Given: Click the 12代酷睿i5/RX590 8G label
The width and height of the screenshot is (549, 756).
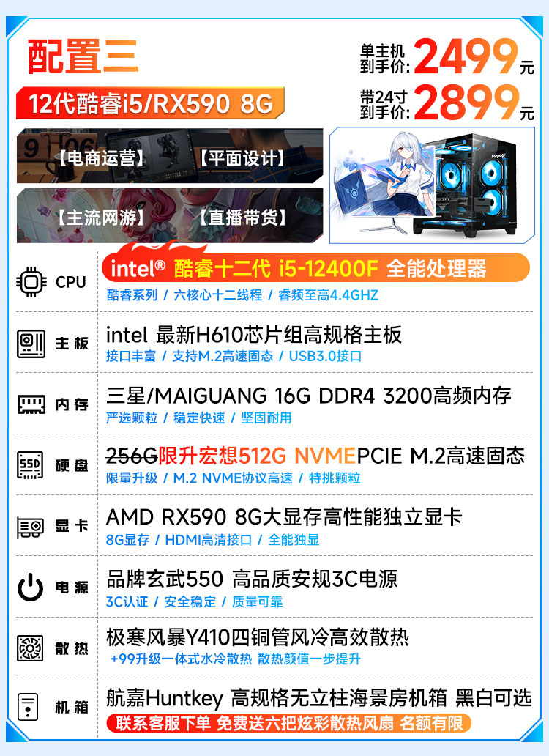Looking at the screenshot, I should (x=150, y=104).
